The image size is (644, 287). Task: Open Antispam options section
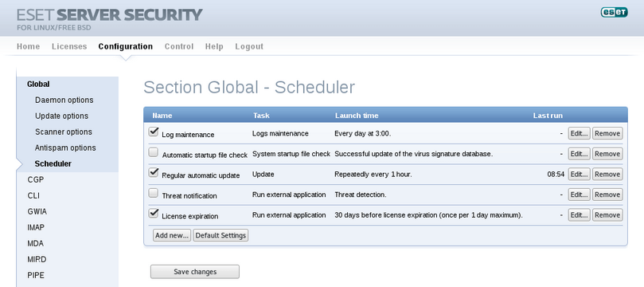coord(65,147)
